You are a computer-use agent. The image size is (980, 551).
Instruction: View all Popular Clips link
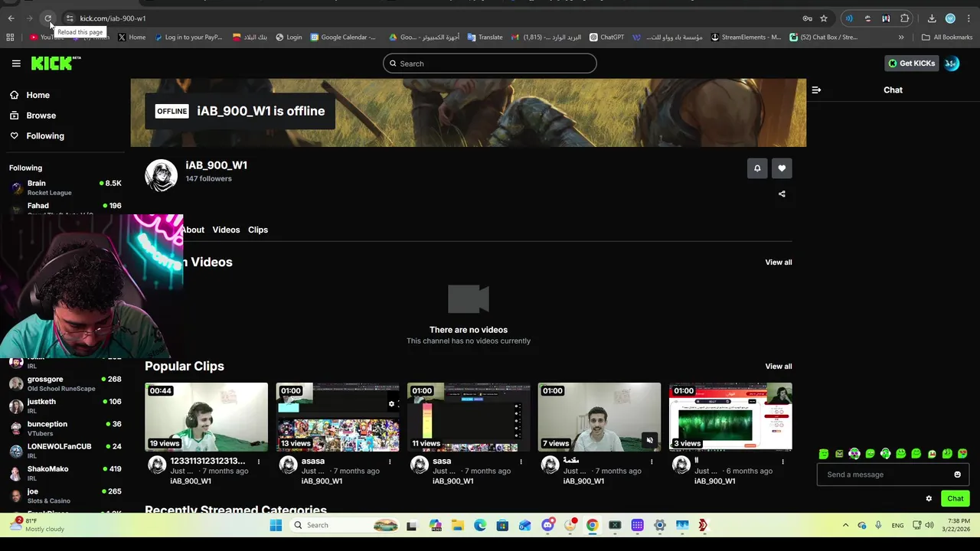779,367
